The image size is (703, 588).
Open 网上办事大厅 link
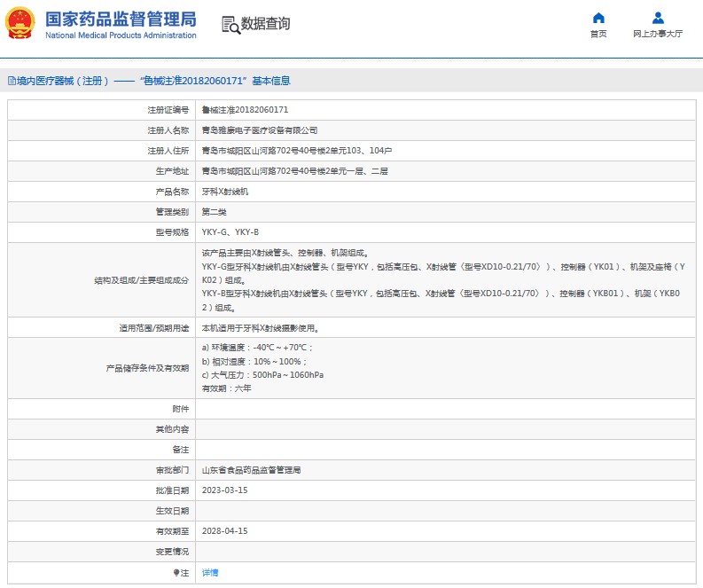(658, 34)
